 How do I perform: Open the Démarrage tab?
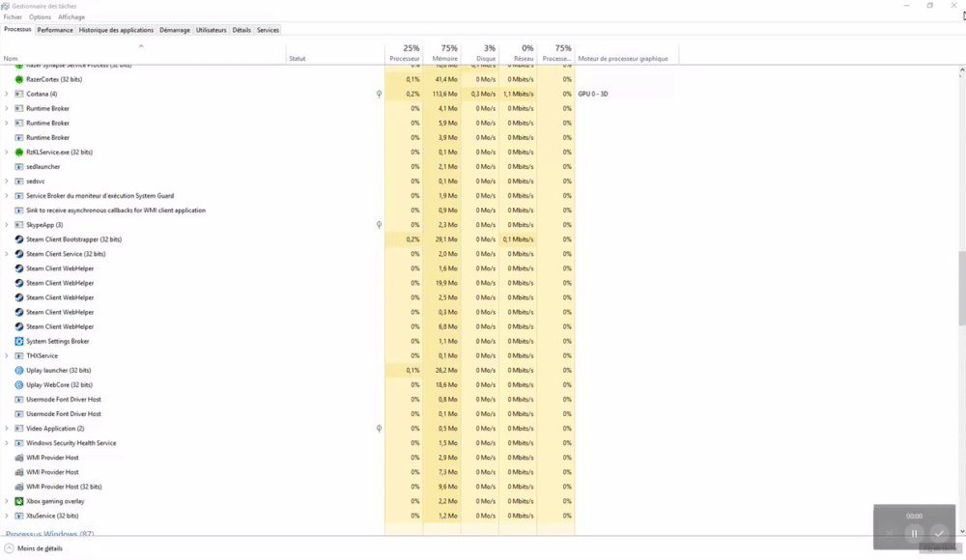tap(175, 30)
